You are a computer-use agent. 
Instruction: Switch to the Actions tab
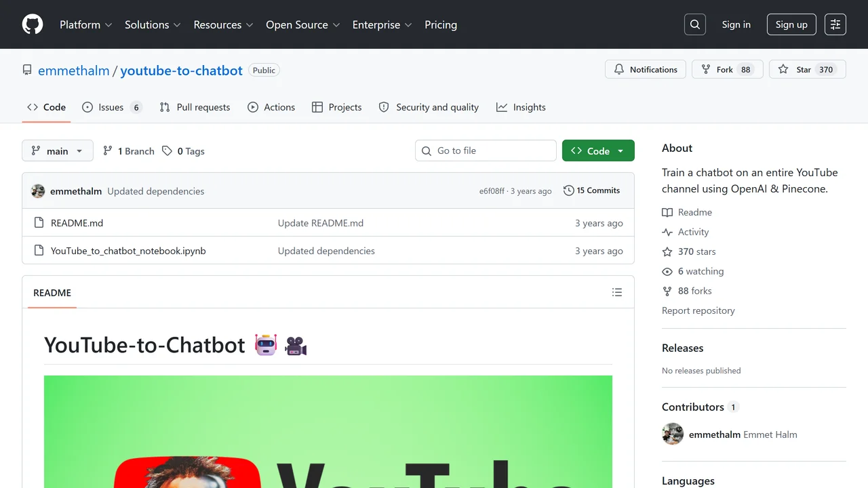[x=271, y=107]
